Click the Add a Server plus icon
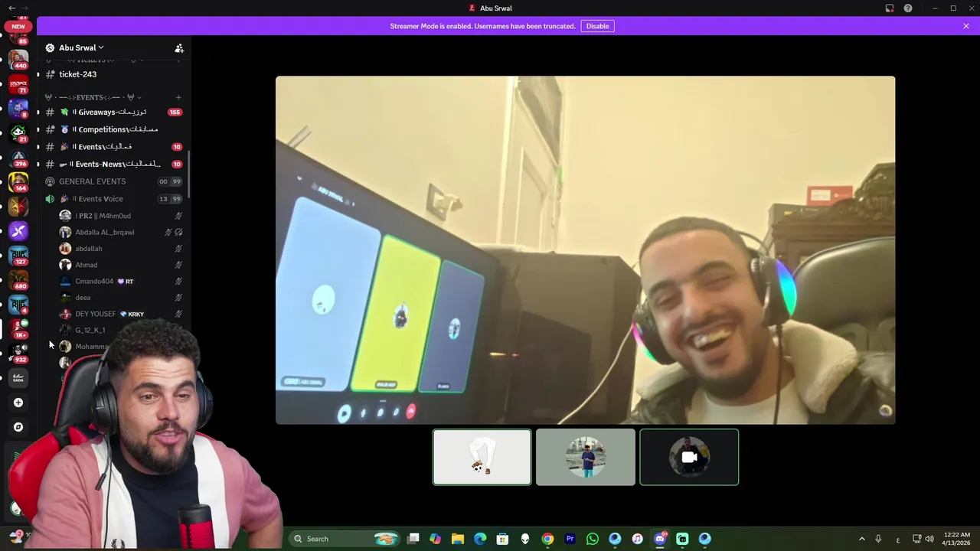 (x=18, y=403)
